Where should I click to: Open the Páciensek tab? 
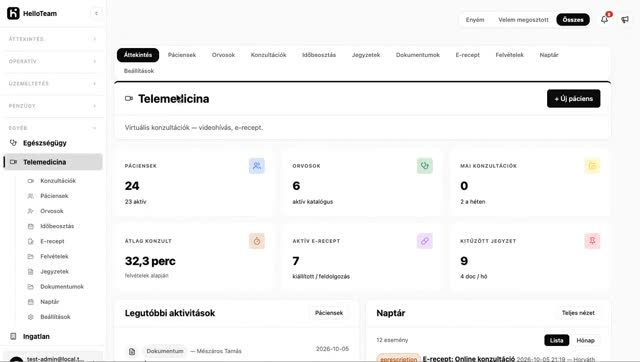coord(182,55)
